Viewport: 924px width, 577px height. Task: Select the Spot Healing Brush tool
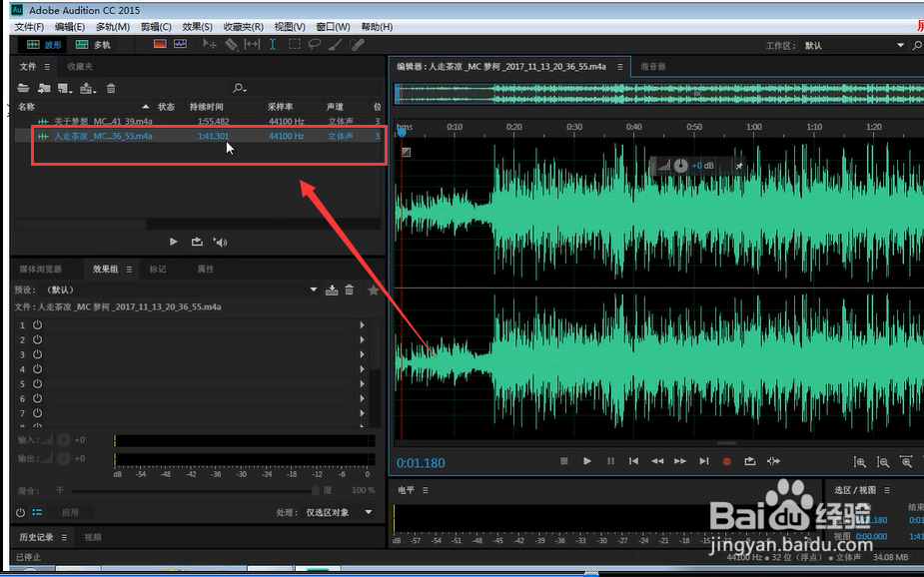click(x=357, y=44)
